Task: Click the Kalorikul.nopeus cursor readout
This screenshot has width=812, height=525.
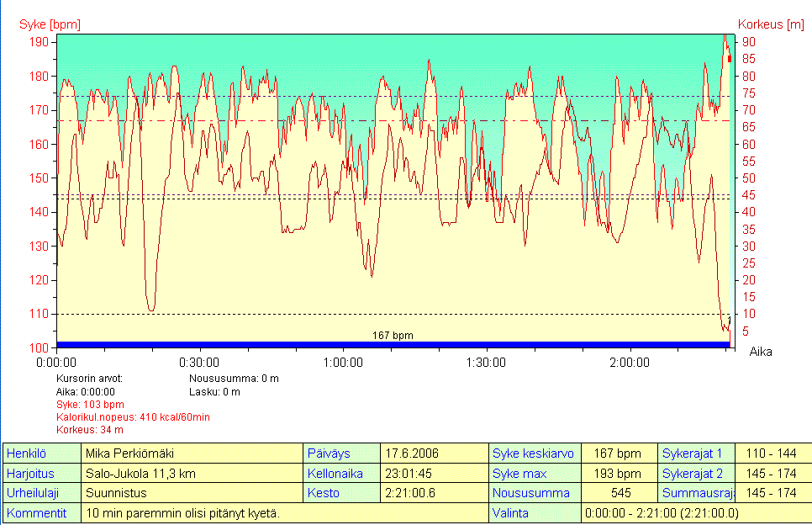Action: (133, 417)
